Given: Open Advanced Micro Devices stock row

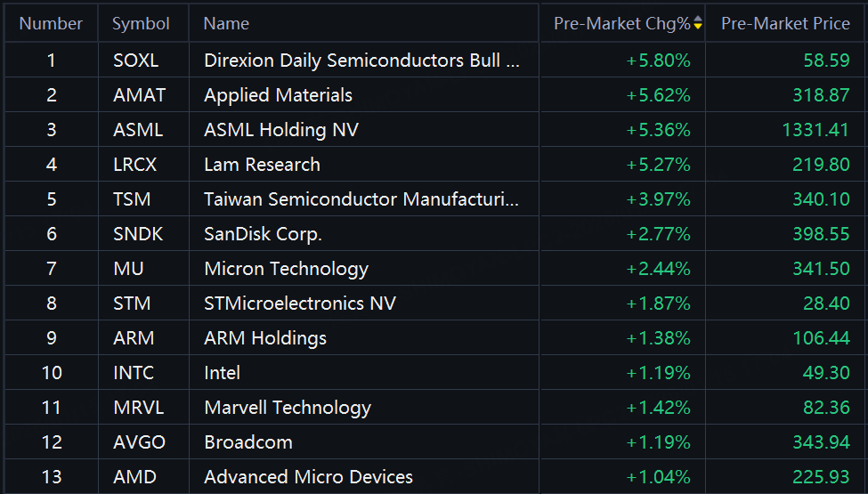Looking at the screenshot, I should pos(308,477).
